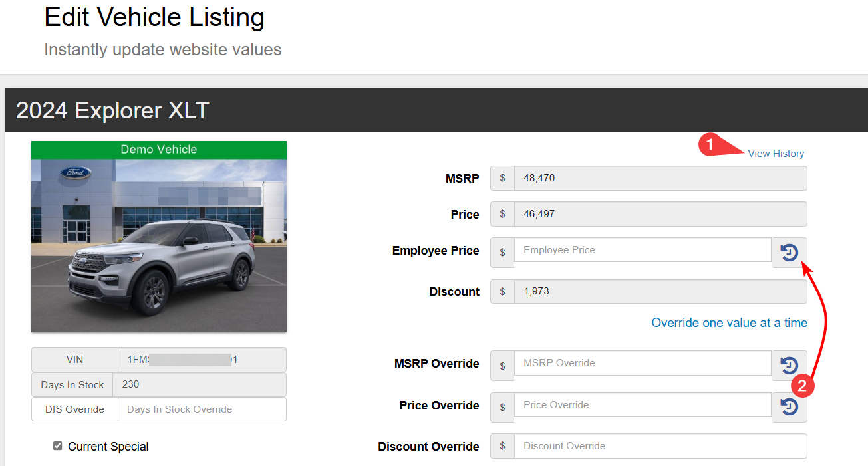
Task: Click the 'Instantly update website values' subtitle
Action: (x=163, y=50)
